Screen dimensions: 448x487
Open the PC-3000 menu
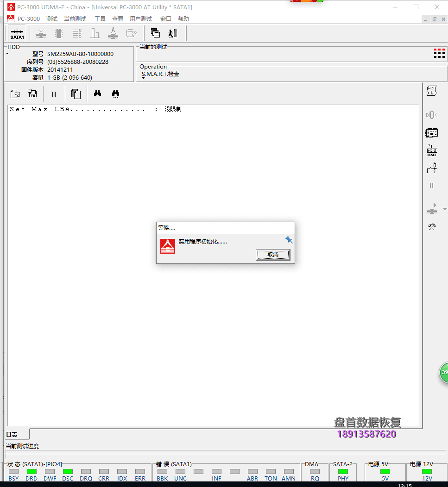[x=29, y=19]
